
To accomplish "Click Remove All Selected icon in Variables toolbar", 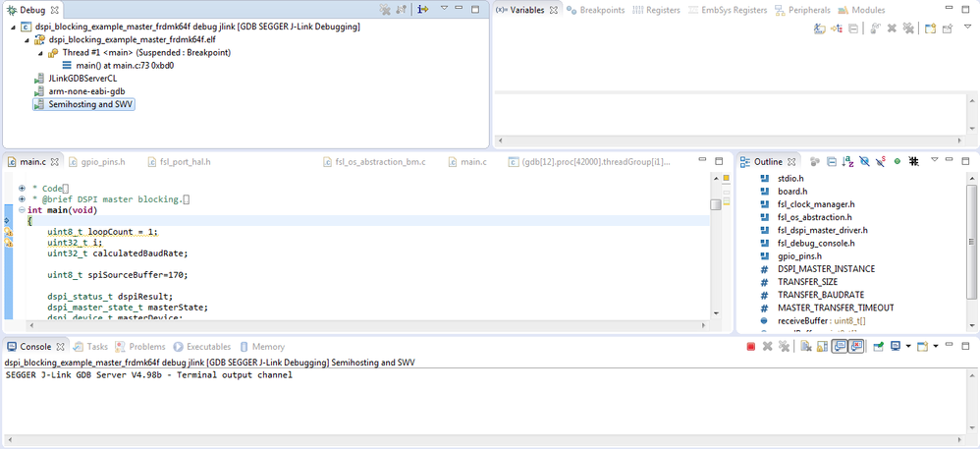I will coord(892,28).
